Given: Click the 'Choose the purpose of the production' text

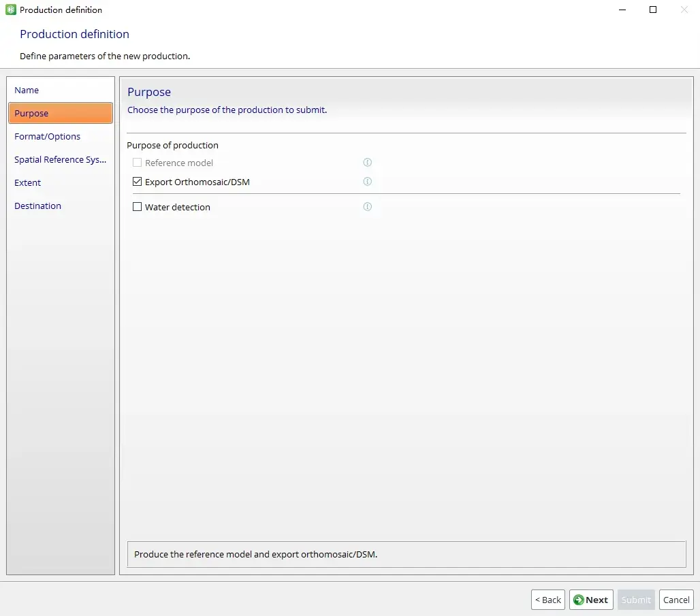Looking at the screenshot, I should click(227, 110).
